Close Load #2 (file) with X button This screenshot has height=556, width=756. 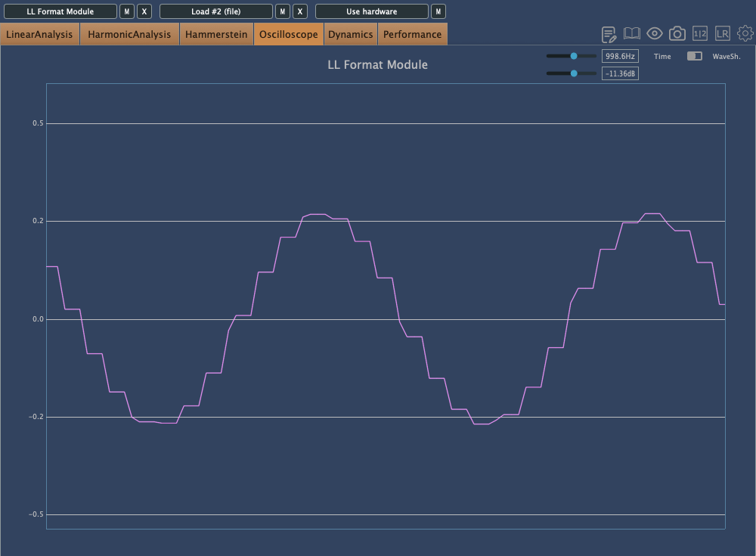tap(300, 11)
